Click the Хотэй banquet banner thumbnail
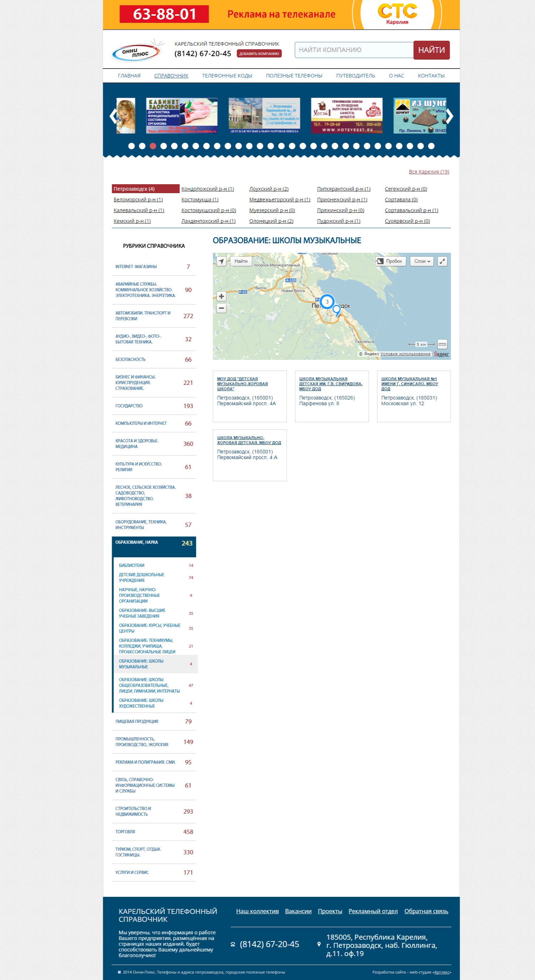Viewport: 535px width, 980px height. [x=347, y=116]
